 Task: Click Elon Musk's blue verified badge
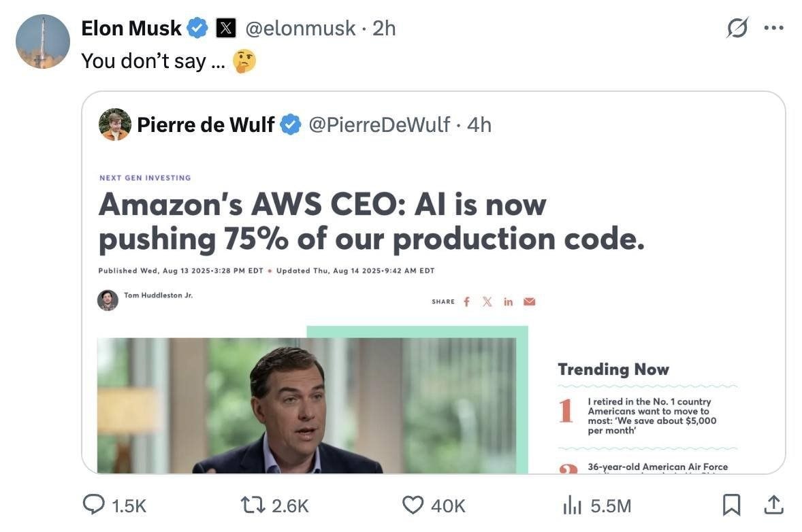point(197,28)
